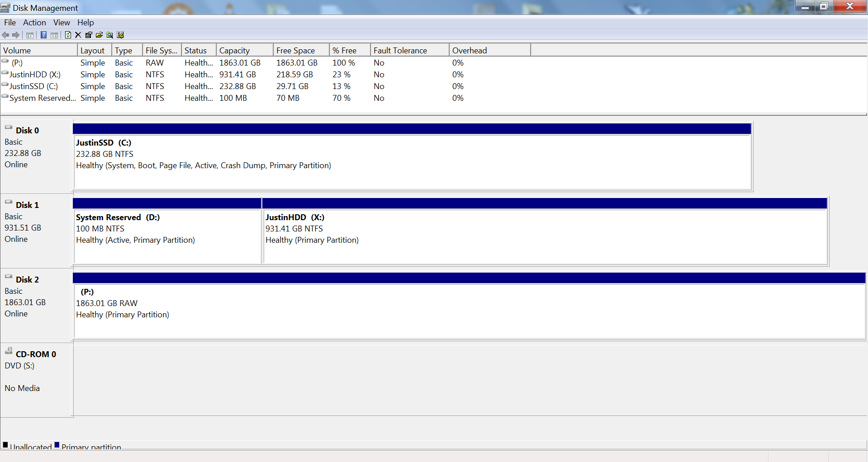Open the View menu
The image size is (868, 462).
tap(62, 23)
